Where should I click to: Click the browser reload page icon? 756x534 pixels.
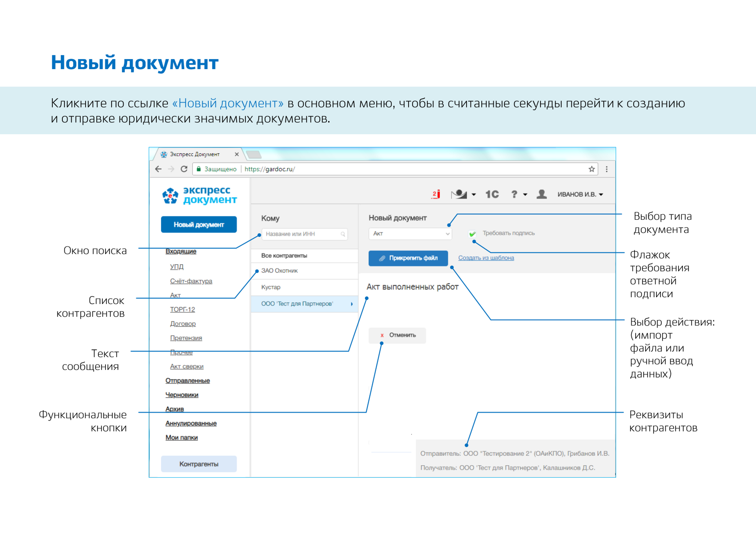coord(184,169)
